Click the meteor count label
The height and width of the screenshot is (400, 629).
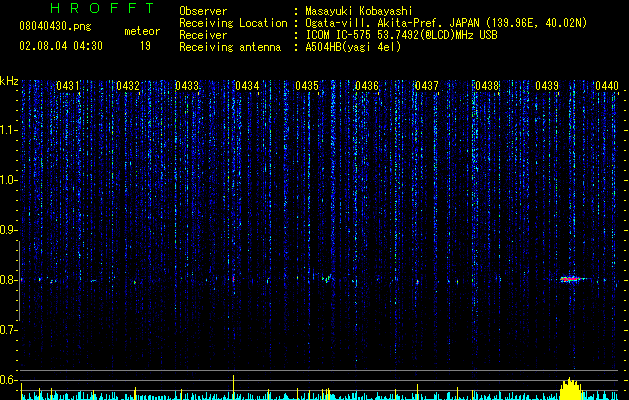(142, 31)
